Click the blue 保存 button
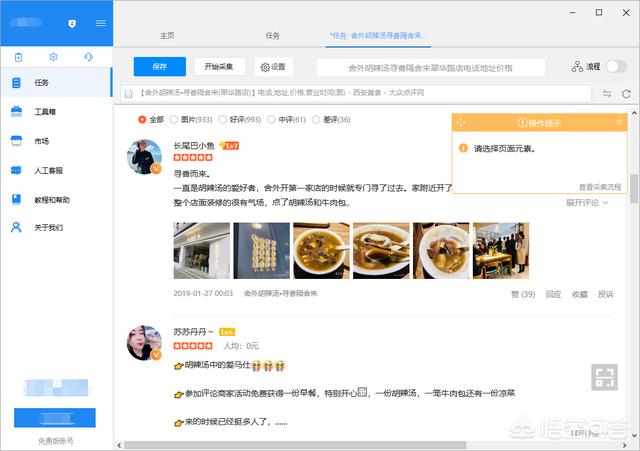 coord(159,67)
